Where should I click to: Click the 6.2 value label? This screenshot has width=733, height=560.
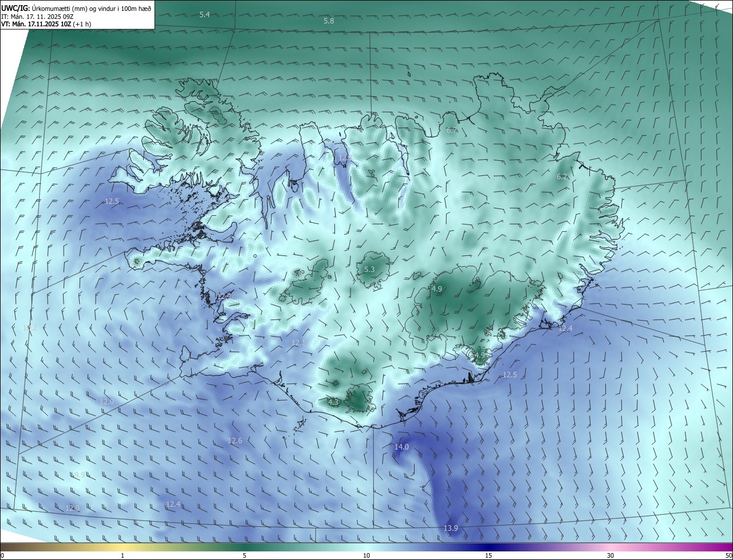(562, 177)
